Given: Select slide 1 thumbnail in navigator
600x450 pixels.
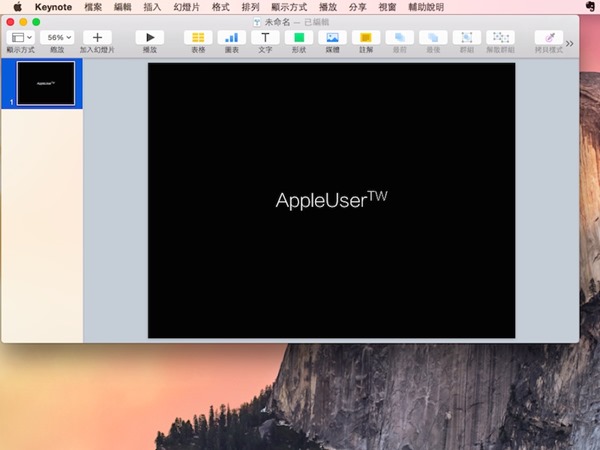Looking at the screenshot, I should 47,84.
